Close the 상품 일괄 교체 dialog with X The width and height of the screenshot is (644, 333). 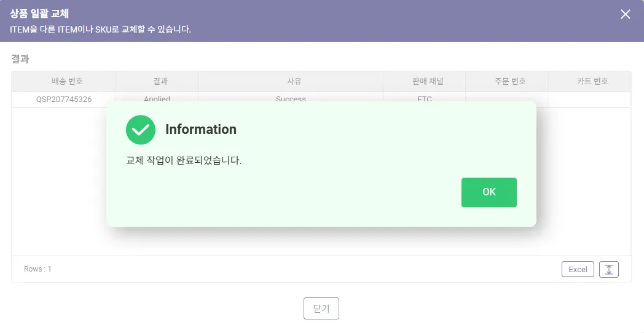tap(625, 14)
